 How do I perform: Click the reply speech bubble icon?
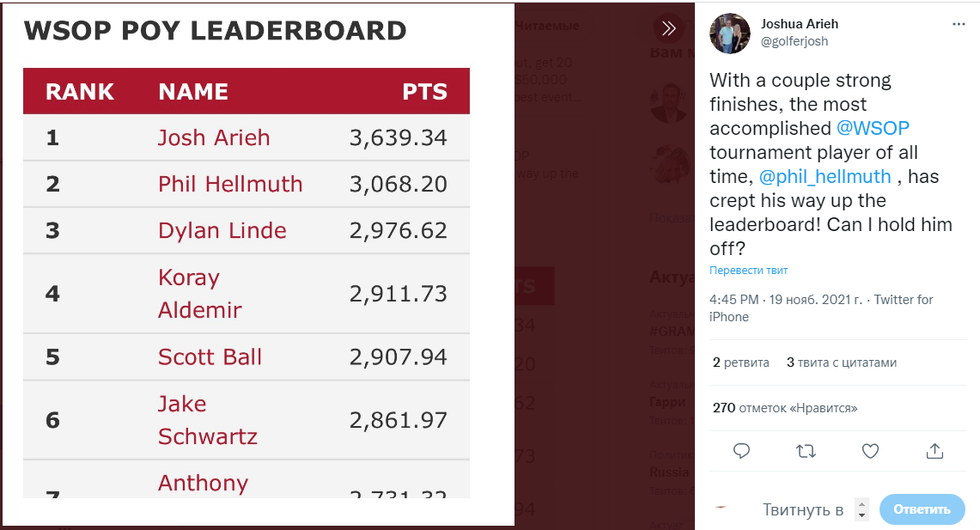coord(741,451)
